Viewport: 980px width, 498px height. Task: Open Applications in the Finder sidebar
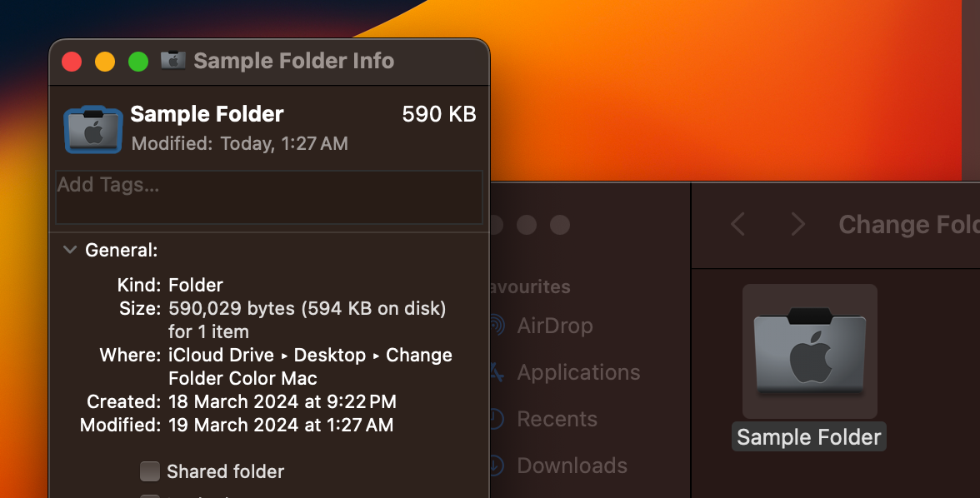[x=577, y=372]
